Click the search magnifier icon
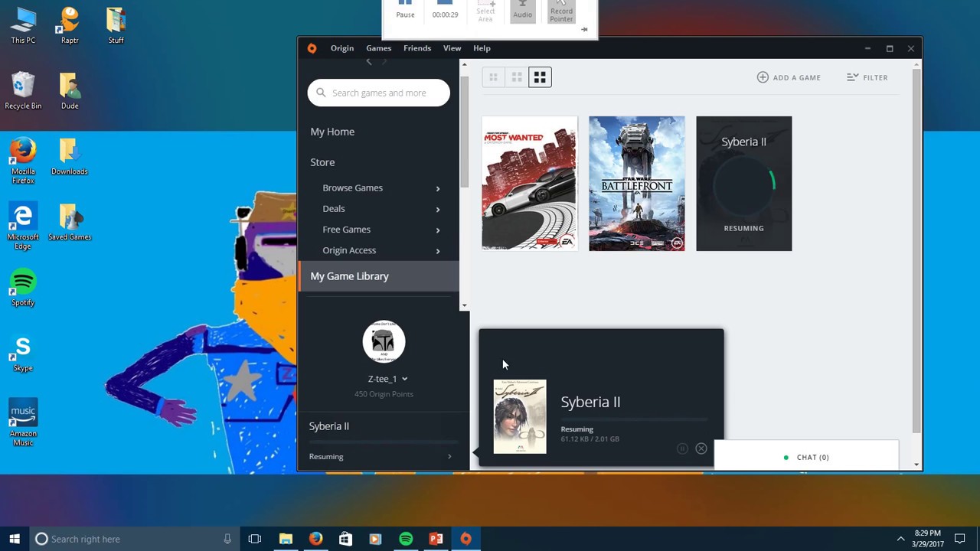Viewport: 980px width, 551px height. pyautogui.click(x=321, y=93)
